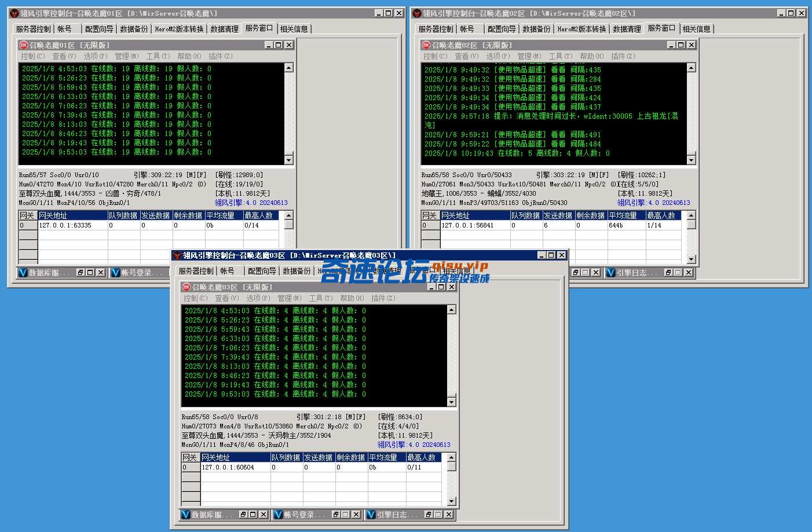Click the V icon of 帐号登录 in 03区

coord(279,515)
